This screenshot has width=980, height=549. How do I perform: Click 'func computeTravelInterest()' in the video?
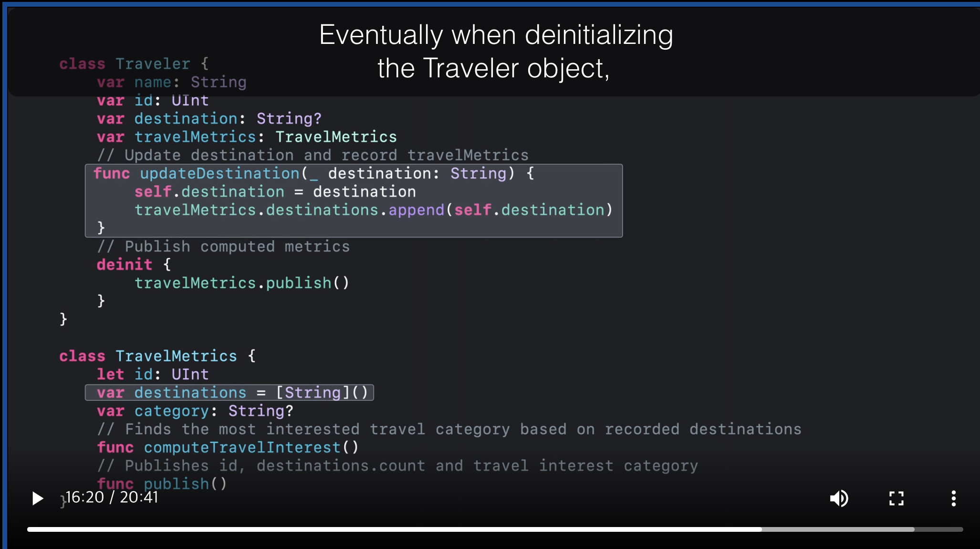227,447
